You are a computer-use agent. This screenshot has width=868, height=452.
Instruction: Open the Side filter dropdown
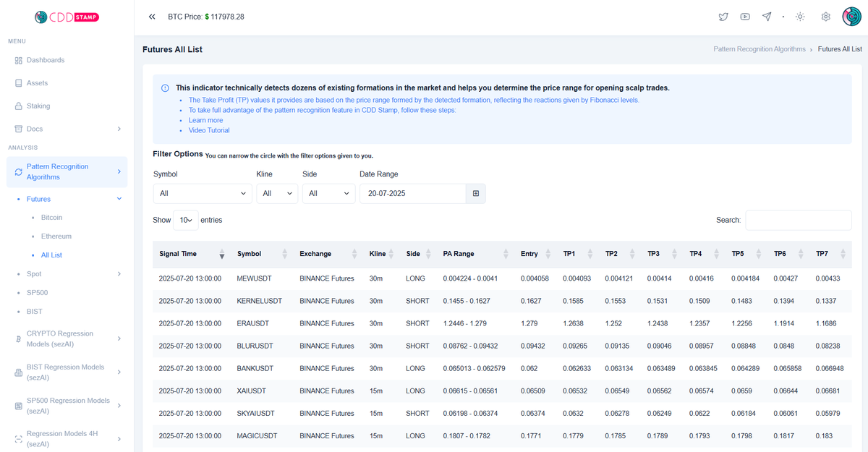pos(328,193)
